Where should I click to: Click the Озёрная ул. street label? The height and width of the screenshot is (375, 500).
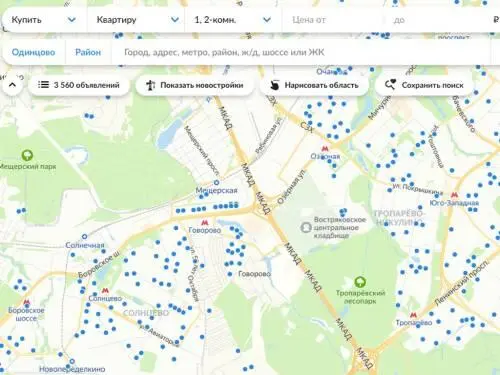tap(291, 187)
